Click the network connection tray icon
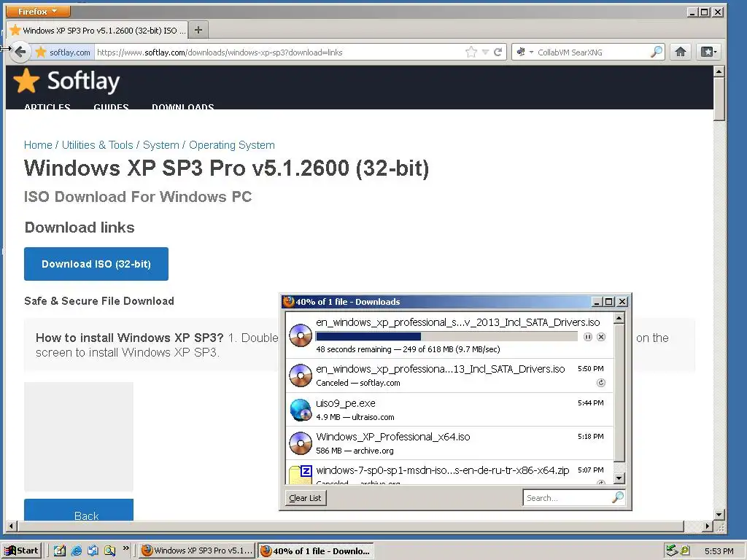The image size is (747, 560). (671, 551)
